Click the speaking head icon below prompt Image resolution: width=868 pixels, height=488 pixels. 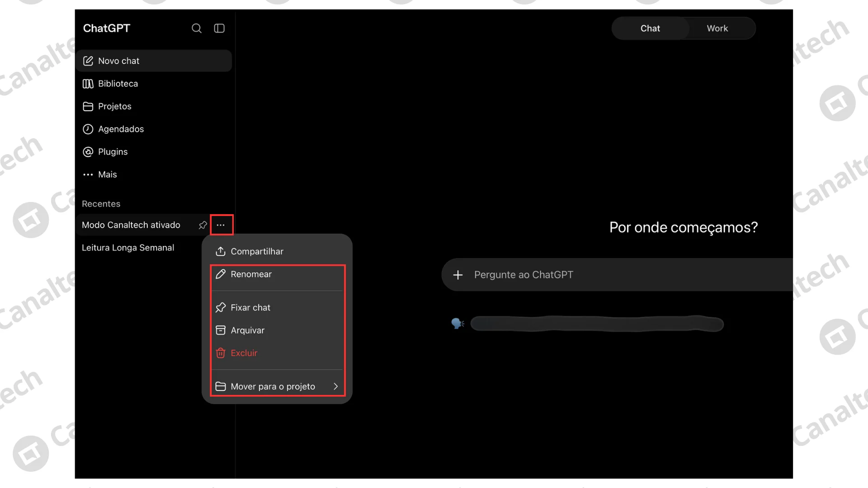click(458, 324)
